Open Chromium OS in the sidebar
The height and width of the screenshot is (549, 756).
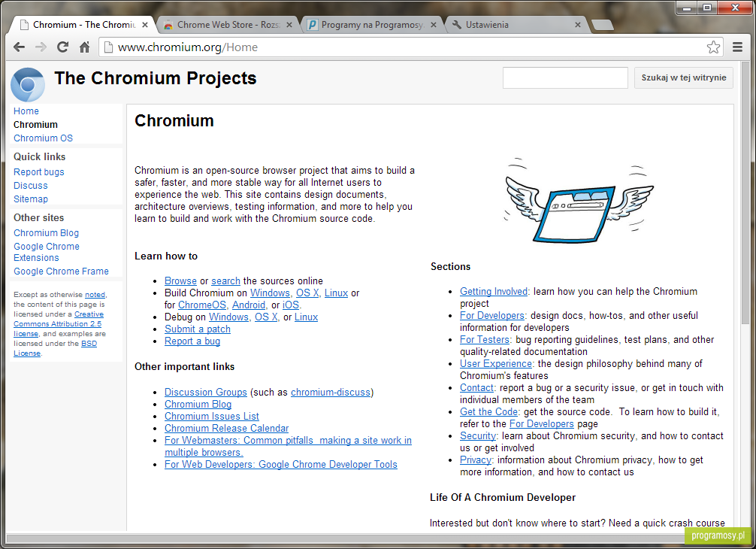pos(43,138)
